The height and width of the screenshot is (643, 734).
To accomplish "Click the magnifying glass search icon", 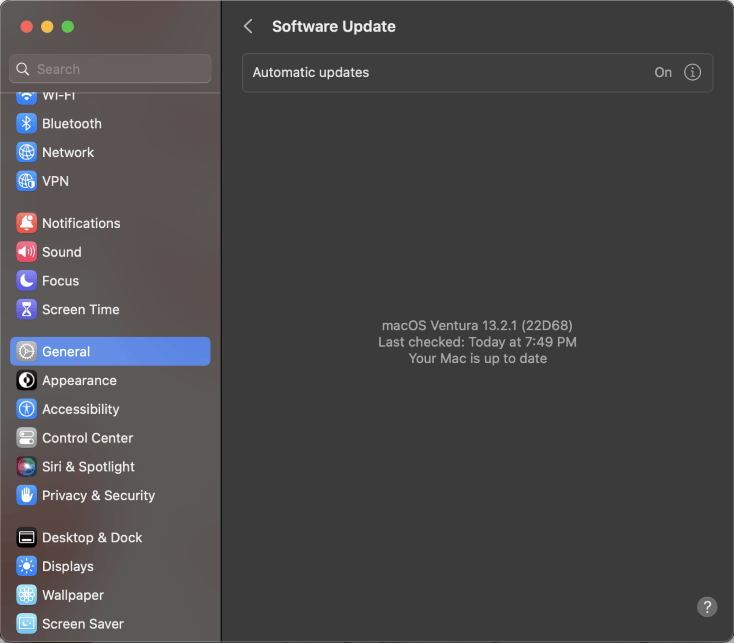I will (x=22, y=69).
